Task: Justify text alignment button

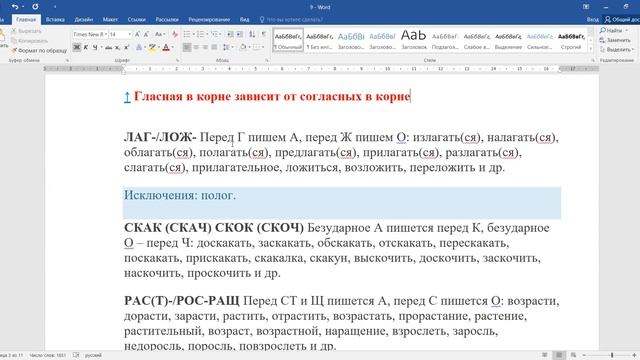Action: click(214, 47)
